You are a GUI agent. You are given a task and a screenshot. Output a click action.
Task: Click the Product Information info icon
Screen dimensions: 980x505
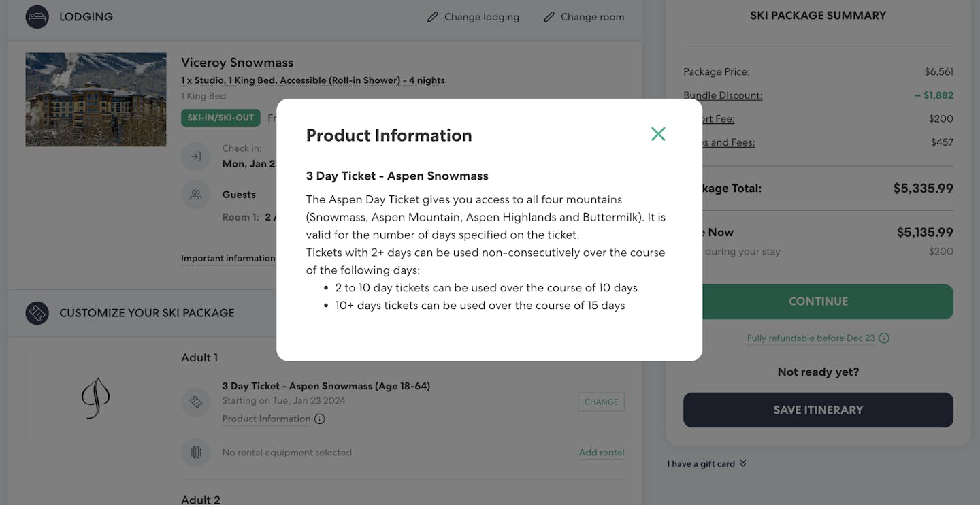320,419
